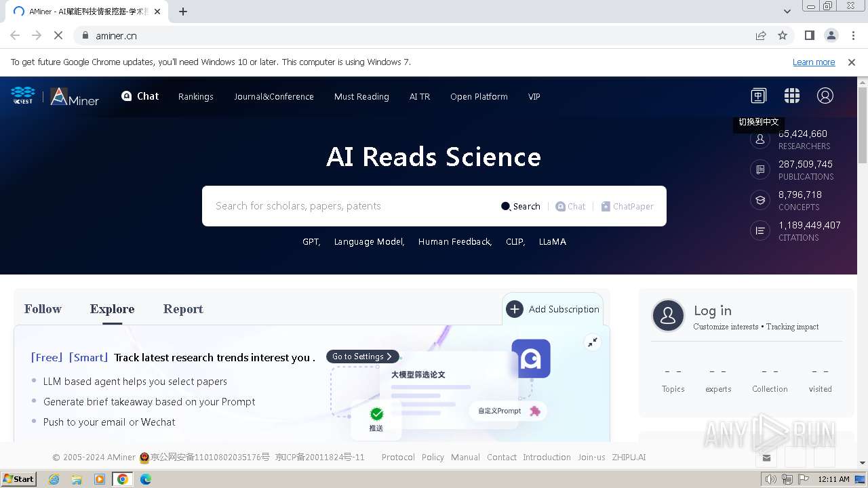Open the visited counter
Image resolution: width=868 pixels, height=488 pixels.
tap(820, 380)
